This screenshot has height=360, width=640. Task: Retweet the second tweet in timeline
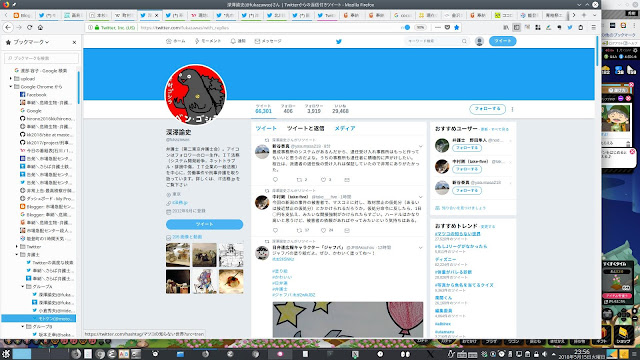click(299, 230)
